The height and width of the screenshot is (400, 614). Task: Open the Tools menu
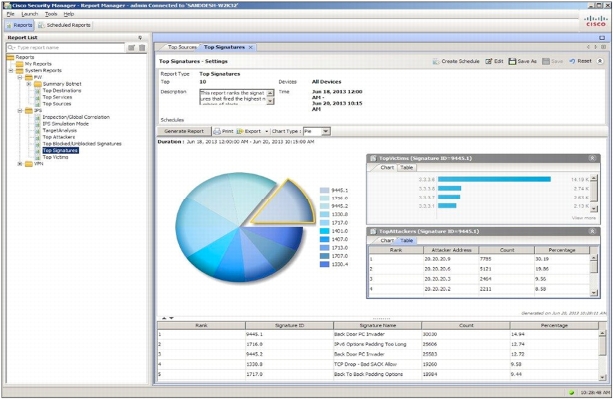(x=51, y=14)
